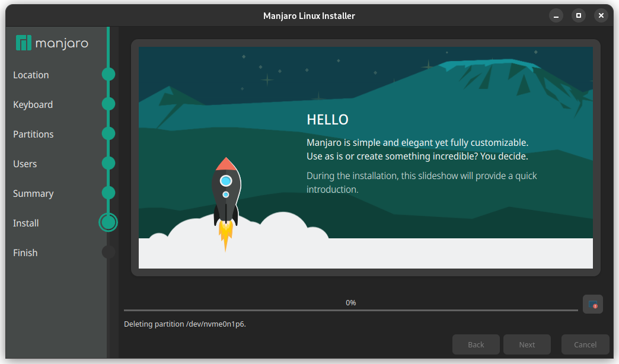Open the Summary step in sidebar

tap(33, 193)
